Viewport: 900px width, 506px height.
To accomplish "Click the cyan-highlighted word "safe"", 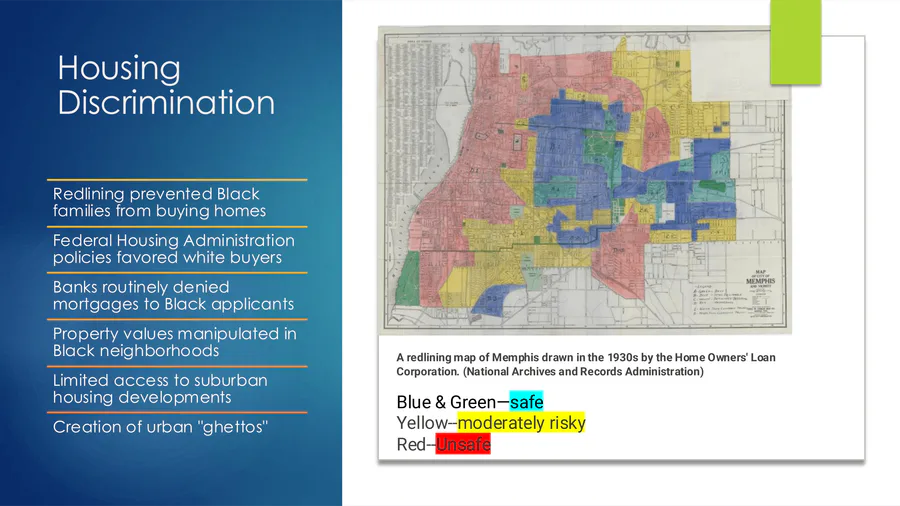I will (526, 402).
